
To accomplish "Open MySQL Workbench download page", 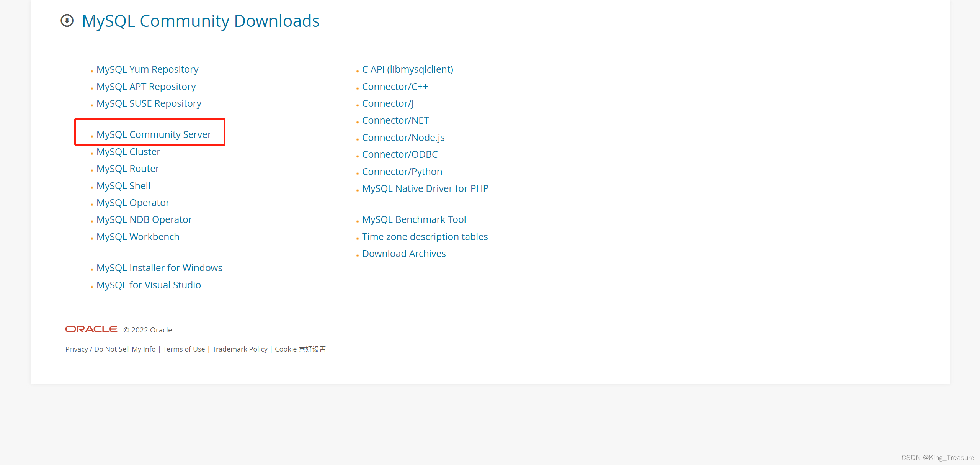I will pos(138,237).
